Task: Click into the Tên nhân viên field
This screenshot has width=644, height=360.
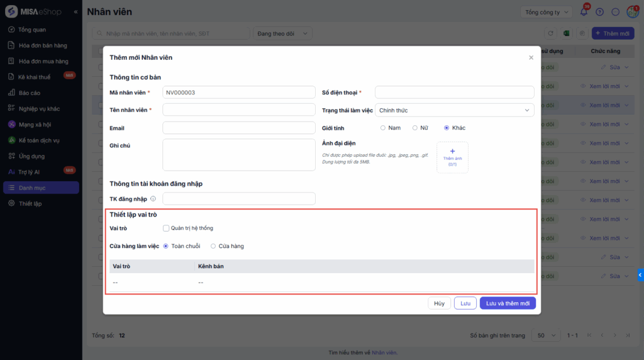Action: tap(238, 110)
